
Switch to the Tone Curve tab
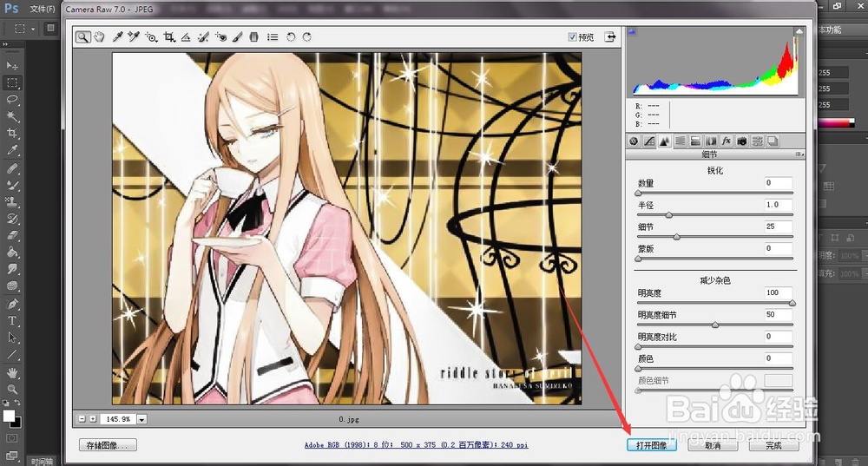point(649,141)
